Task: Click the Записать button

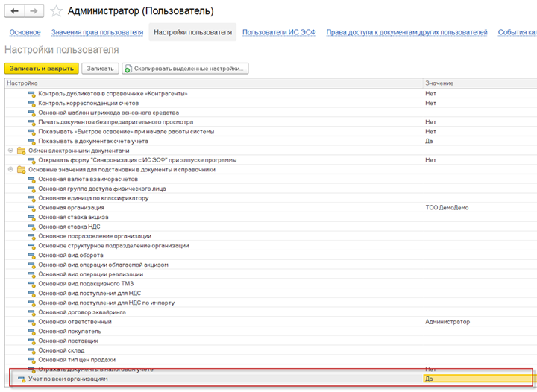Action: click(x=100, y=69)
